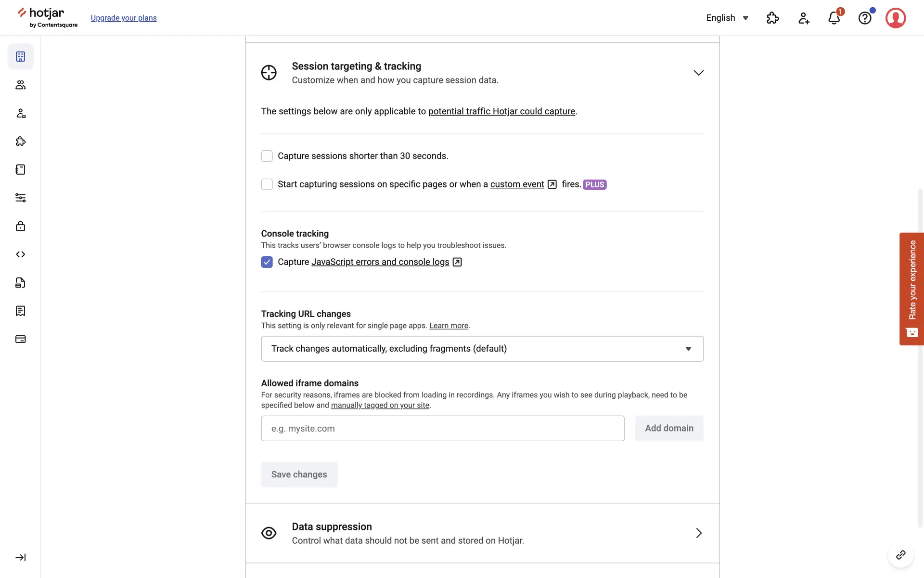
Task: Open the help question mark icon
Action: (x=864, y=18)
